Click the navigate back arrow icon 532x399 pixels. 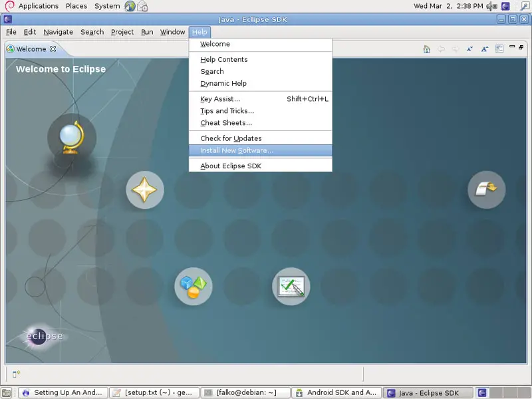click(x=441, y=49)
